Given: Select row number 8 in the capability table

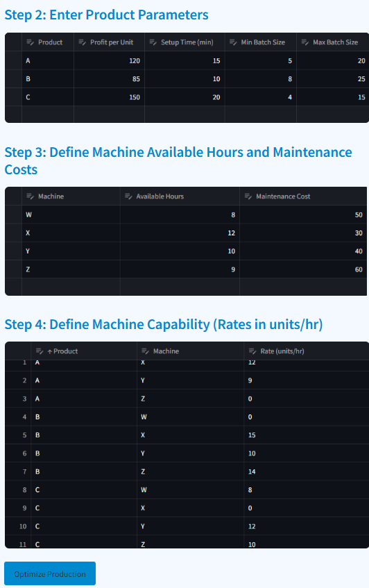Looking at the screenshot, I should tap(18, 490).
